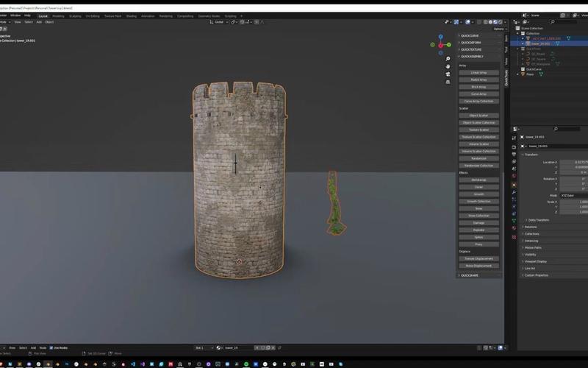Screen dimensions: 588x368
Task: Open the Physics properties tab icon
Action: tap(514, 207)
